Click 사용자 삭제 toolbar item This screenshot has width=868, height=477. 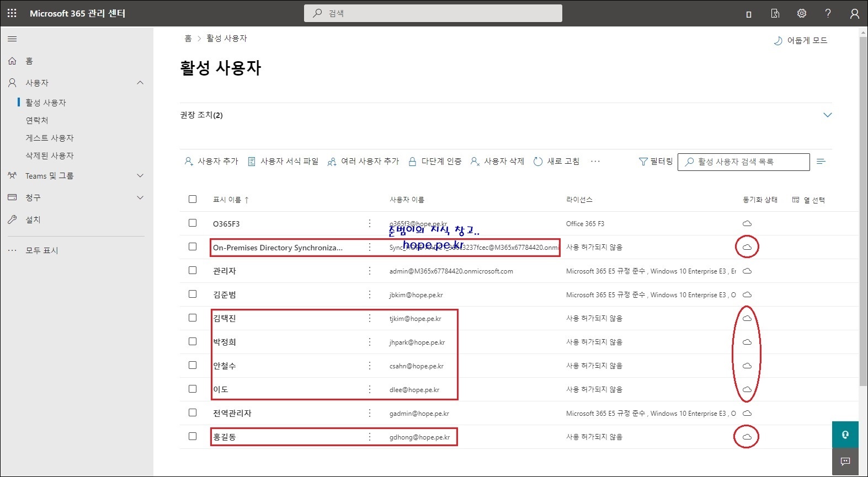coord(497,161)
